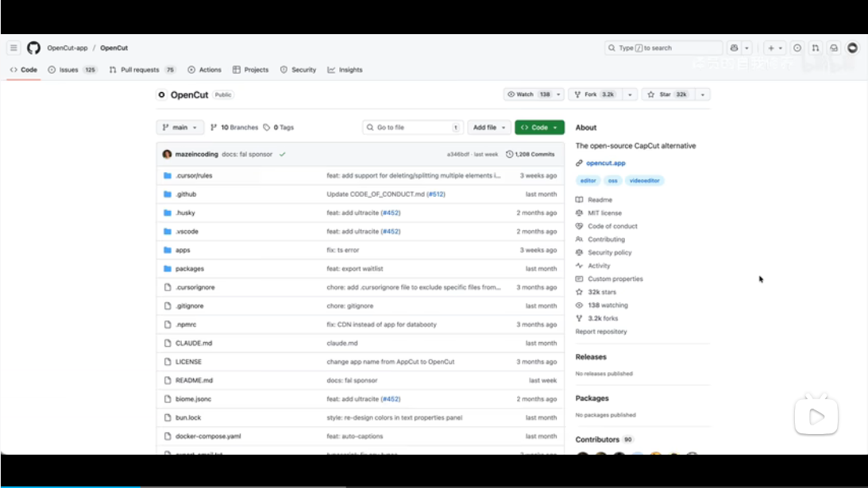Open the .gitignore file
This screenshot has width=868, height=488.
coord(189,306)
